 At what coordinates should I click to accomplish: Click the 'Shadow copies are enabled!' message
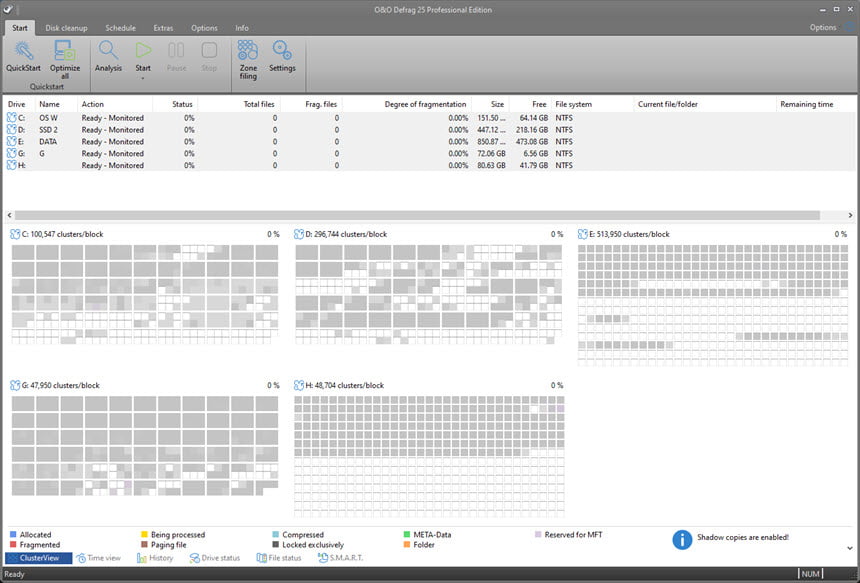[x=743, y=537]
